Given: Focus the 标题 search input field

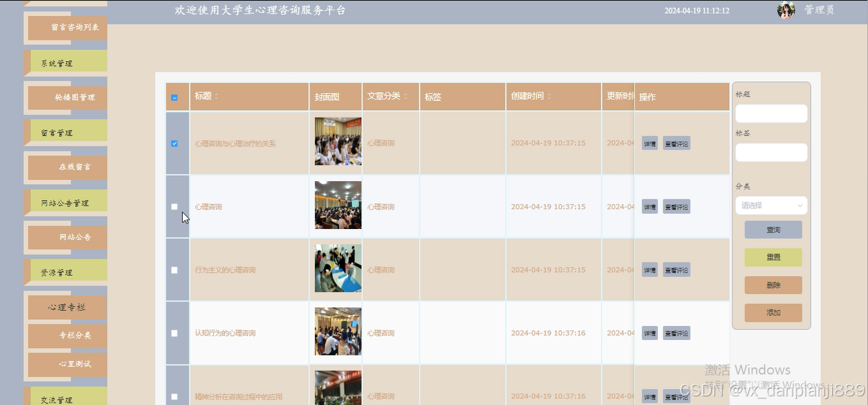Looking at the screenshot, I should pos(771,114).
